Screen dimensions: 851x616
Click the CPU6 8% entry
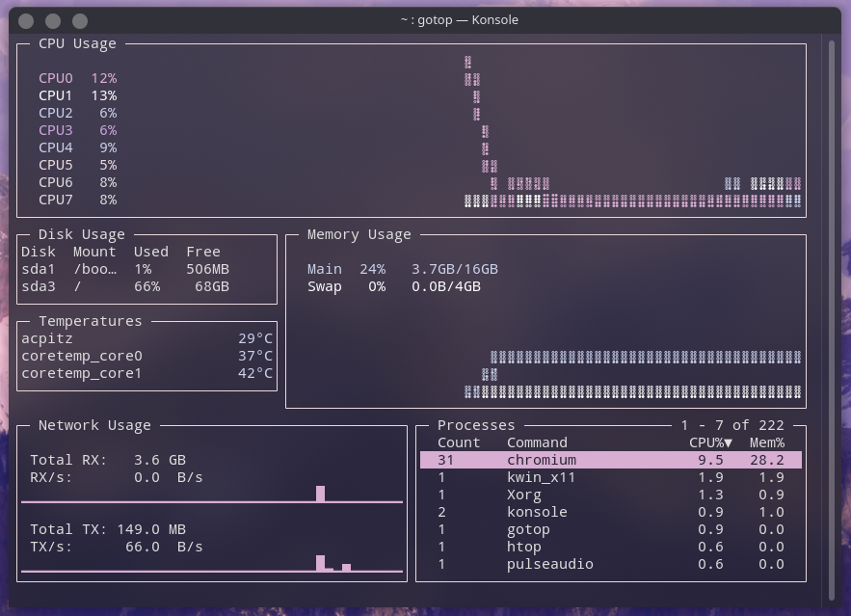pos(78,182)
